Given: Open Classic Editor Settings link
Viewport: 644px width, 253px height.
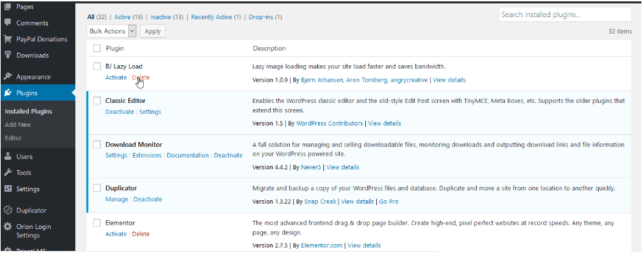Looking at the screenshot, I should point(150,112).
